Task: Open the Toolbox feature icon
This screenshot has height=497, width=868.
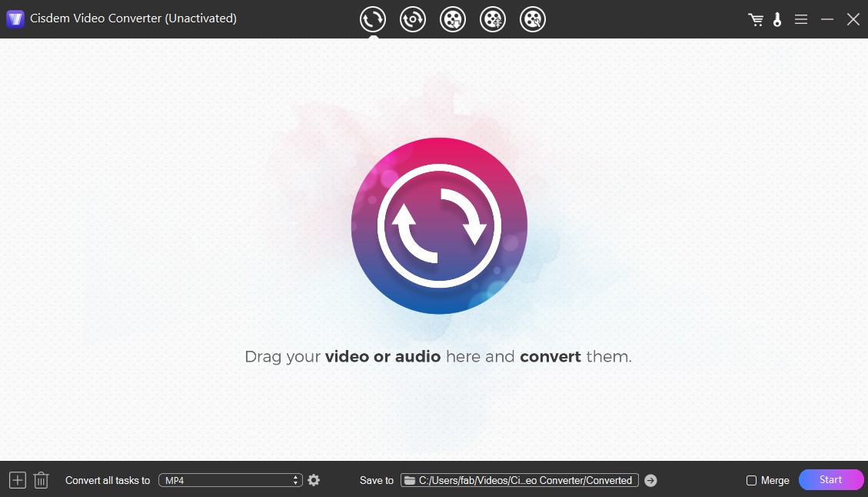Action: [x=533, y=19]
